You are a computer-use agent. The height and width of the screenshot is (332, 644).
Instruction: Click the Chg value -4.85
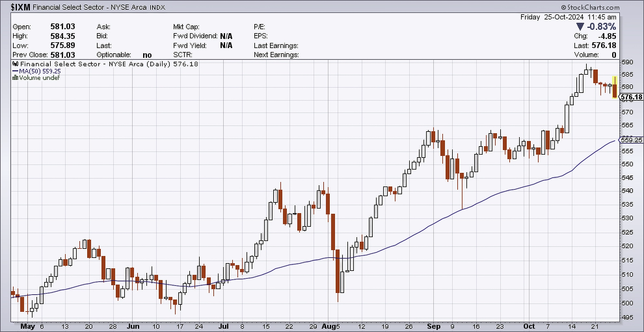pyautogui.click(x=607, y=36)
